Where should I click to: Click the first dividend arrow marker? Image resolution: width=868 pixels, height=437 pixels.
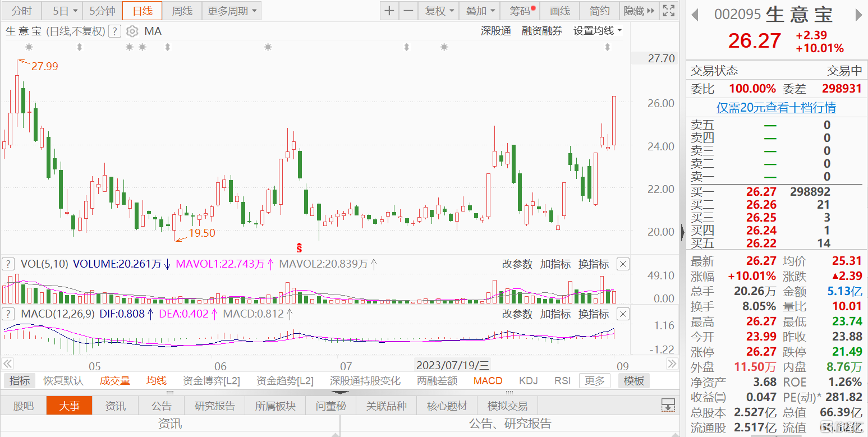coord(79,47)
